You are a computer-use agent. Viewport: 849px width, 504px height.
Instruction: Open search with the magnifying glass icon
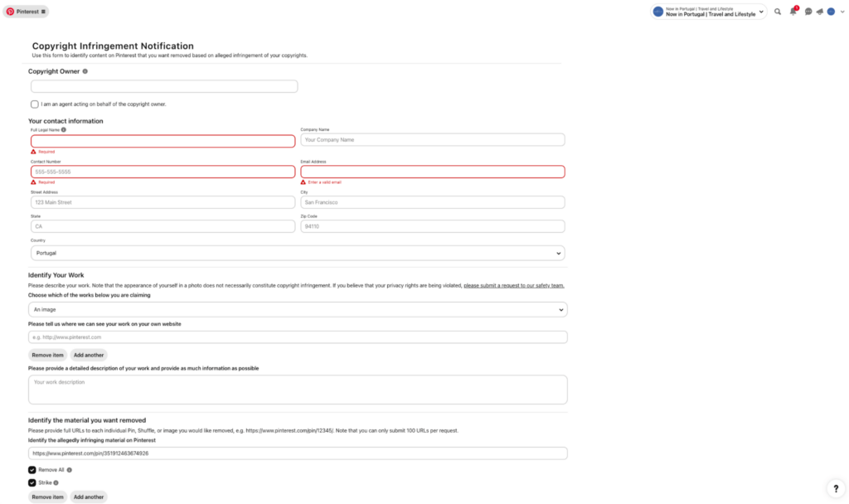(x=777, y=12)
